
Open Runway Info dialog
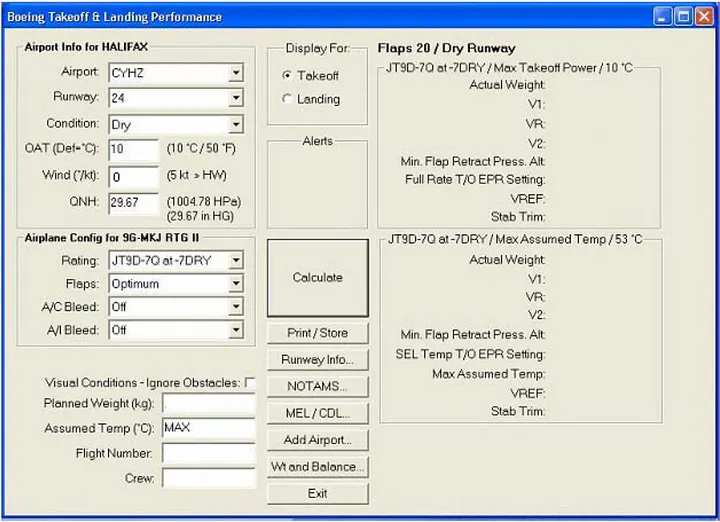(x=318, y=359)
